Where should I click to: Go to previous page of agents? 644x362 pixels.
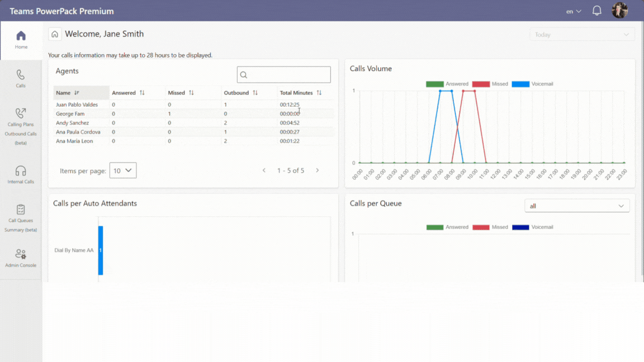[264, 170]
